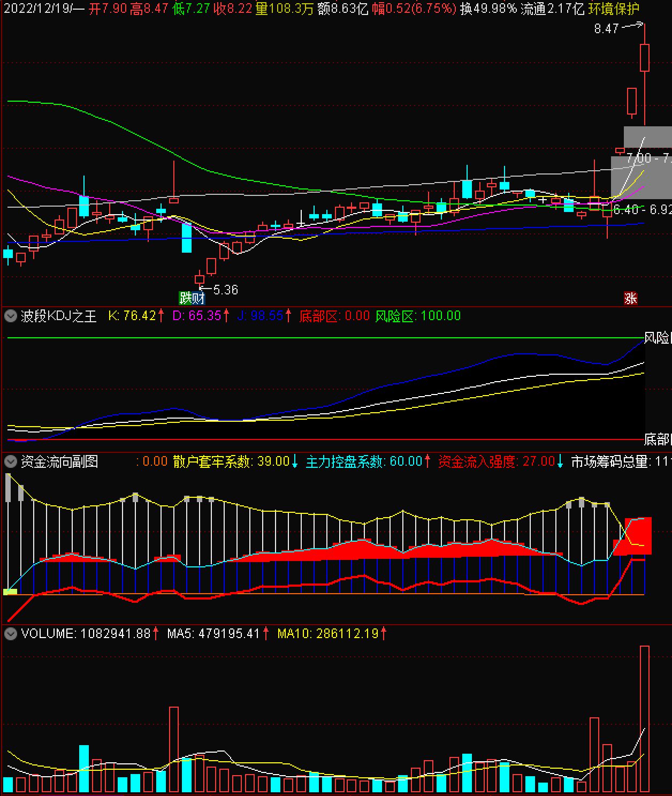Click the MA10: 286112.19 volume average

coord(332,634)
